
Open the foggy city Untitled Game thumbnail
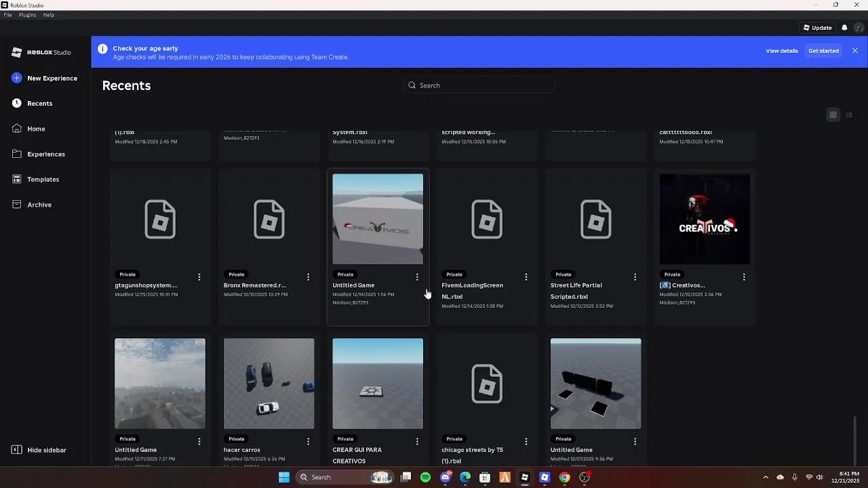(160, 384)
